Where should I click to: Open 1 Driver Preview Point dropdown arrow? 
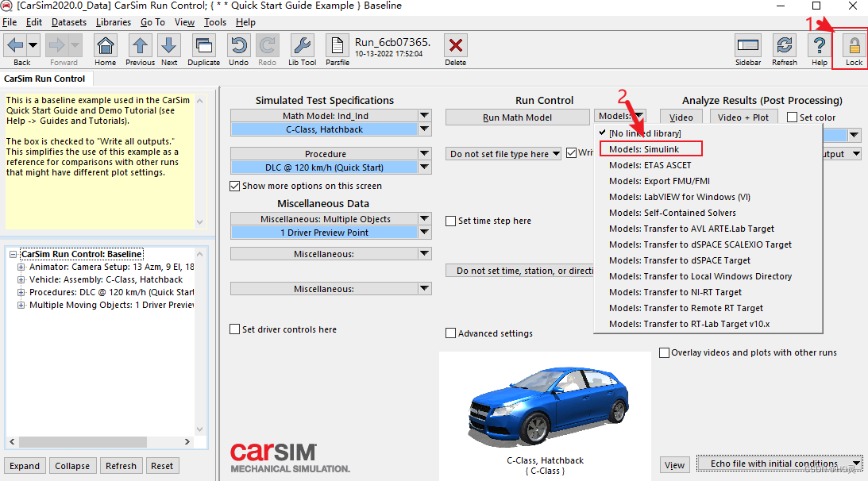[425, 232]
